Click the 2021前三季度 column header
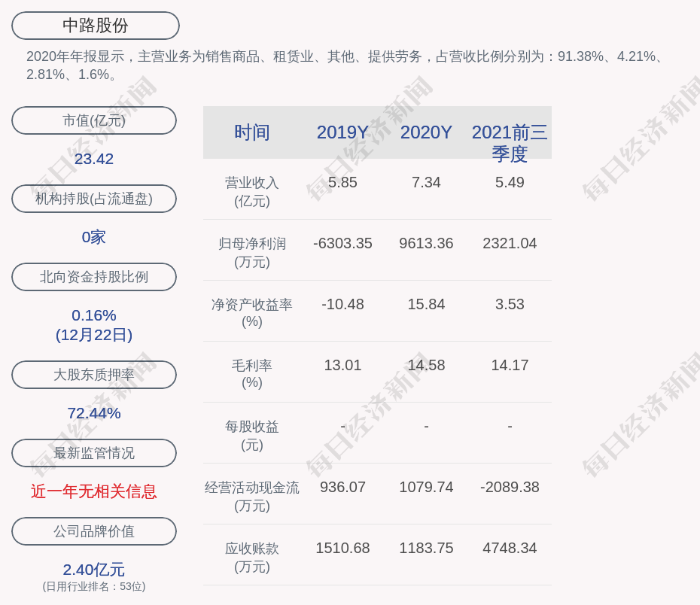Viewport: 700px width, 605px height. click(x=510, y=142)
